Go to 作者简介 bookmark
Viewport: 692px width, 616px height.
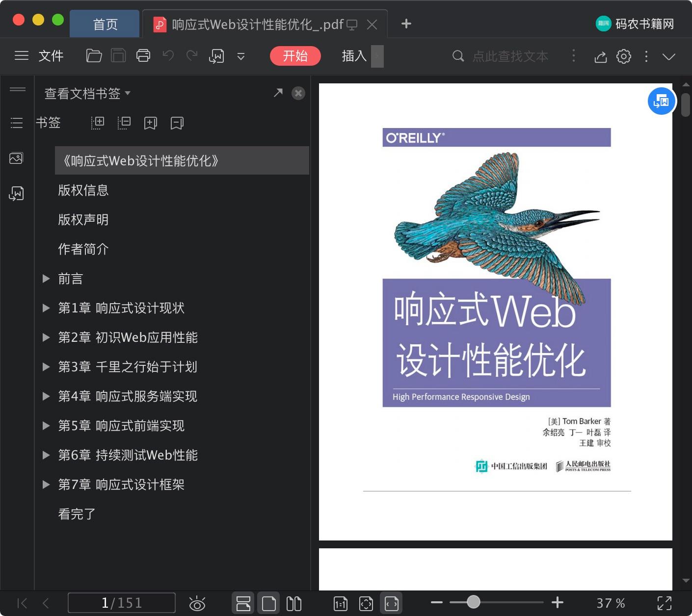[83, 249]
